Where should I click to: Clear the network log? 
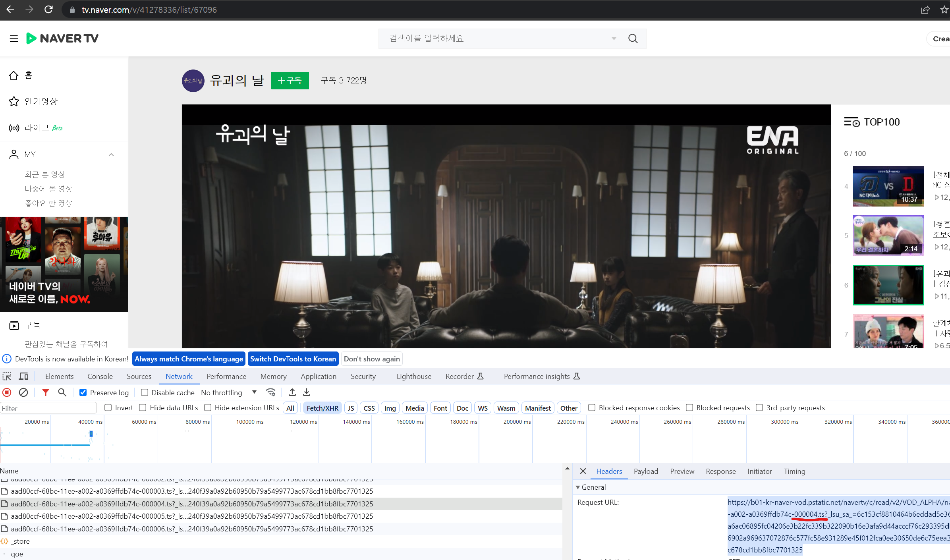tap(23, 392)
